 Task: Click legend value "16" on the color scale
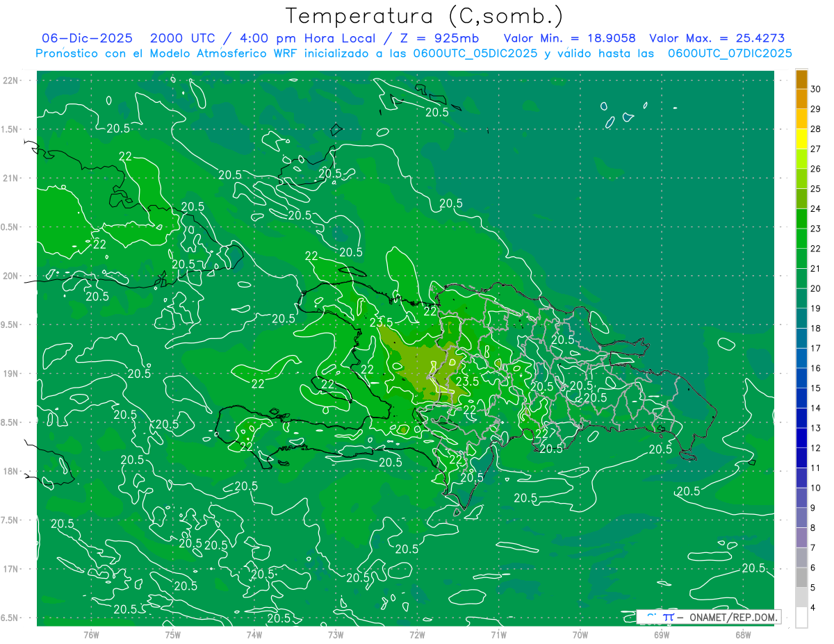pyautogui.click(x=816, y=368)
